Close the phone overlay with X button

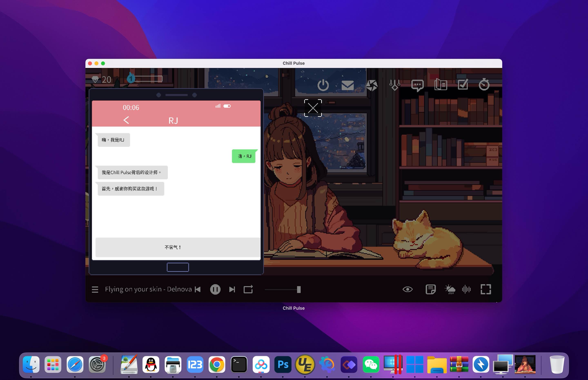coord(313,108)
